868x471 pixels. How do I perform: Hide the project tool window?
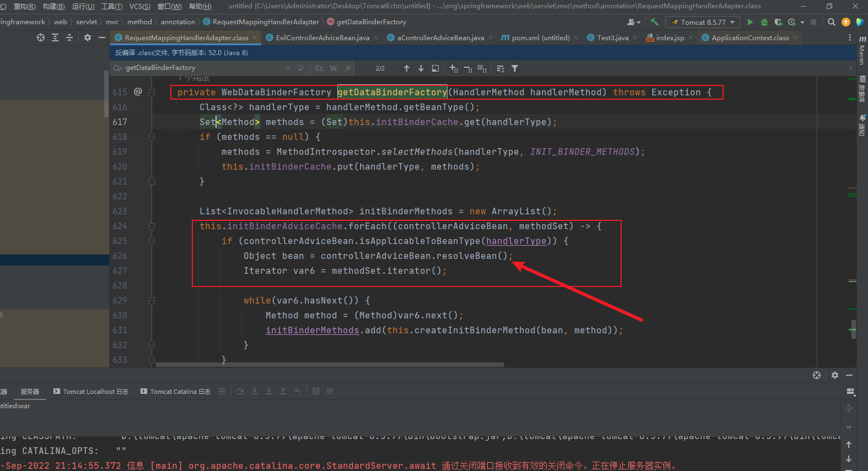point(102,37)
